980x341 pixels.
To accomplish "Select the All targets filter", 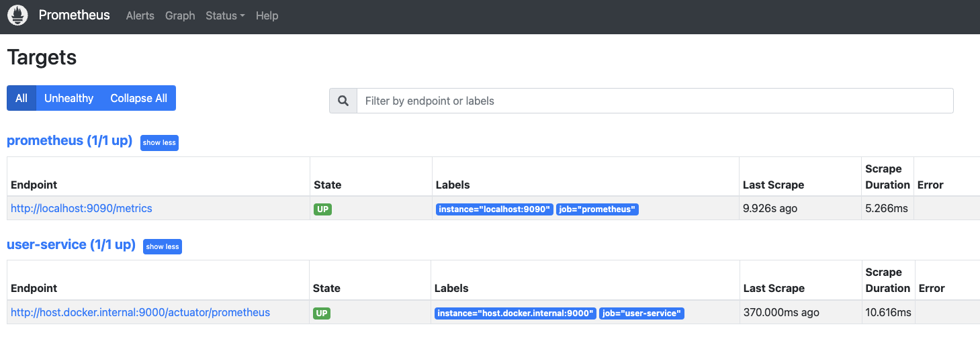I will 21,98.
